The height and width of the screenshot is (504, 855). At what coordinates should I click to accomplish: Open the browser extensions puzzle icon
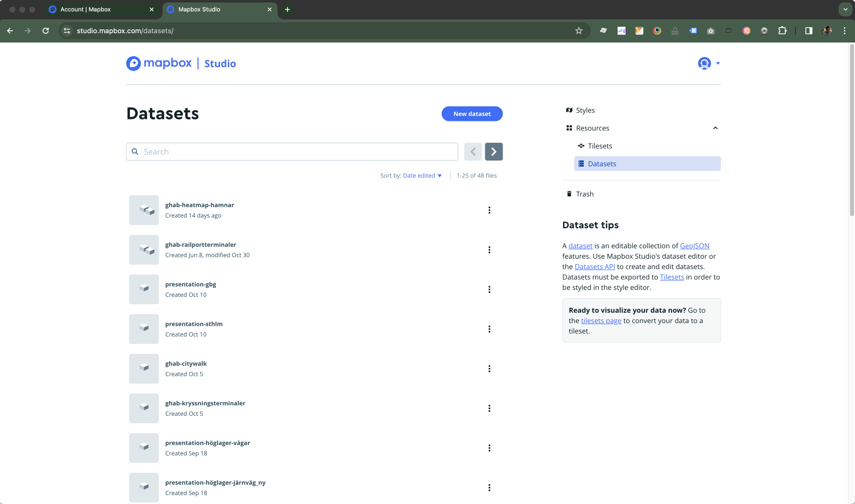click(782, 31)
